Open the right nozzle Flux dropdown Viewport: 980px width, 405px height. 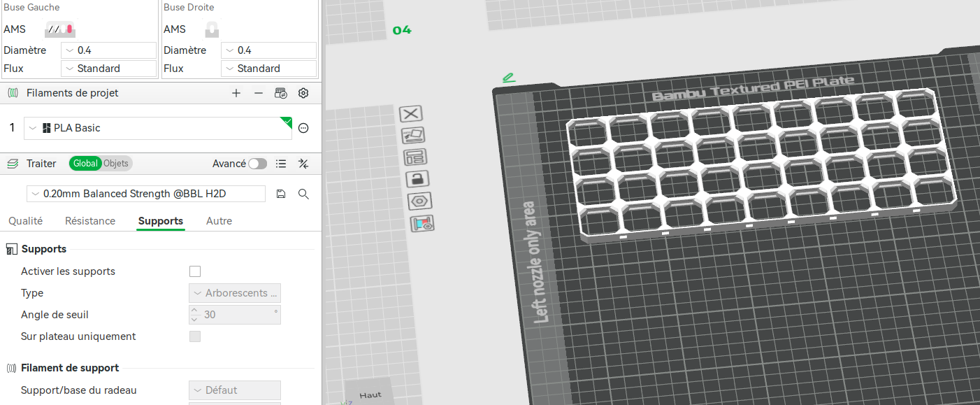pos(268,69)
